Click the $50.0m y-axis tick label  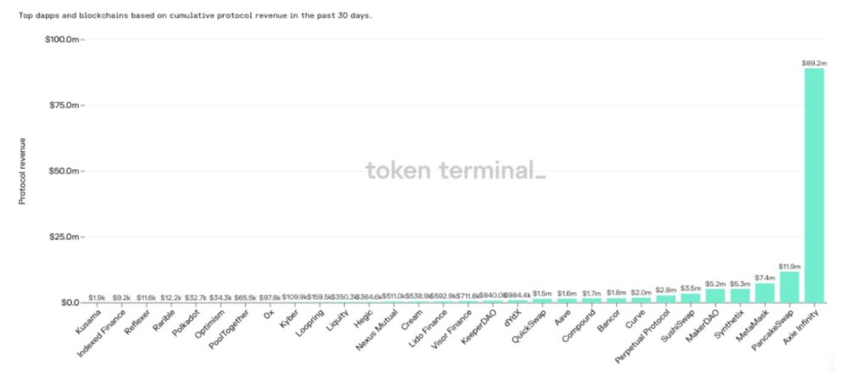pyautogui.click(x=64, y=171)
